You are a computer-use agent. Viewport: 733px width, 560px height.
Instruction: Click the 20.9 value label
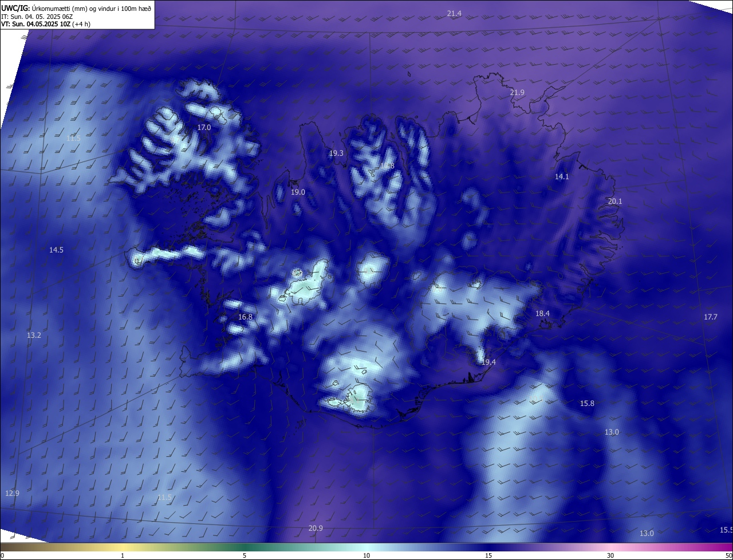(x=316, y=528)
